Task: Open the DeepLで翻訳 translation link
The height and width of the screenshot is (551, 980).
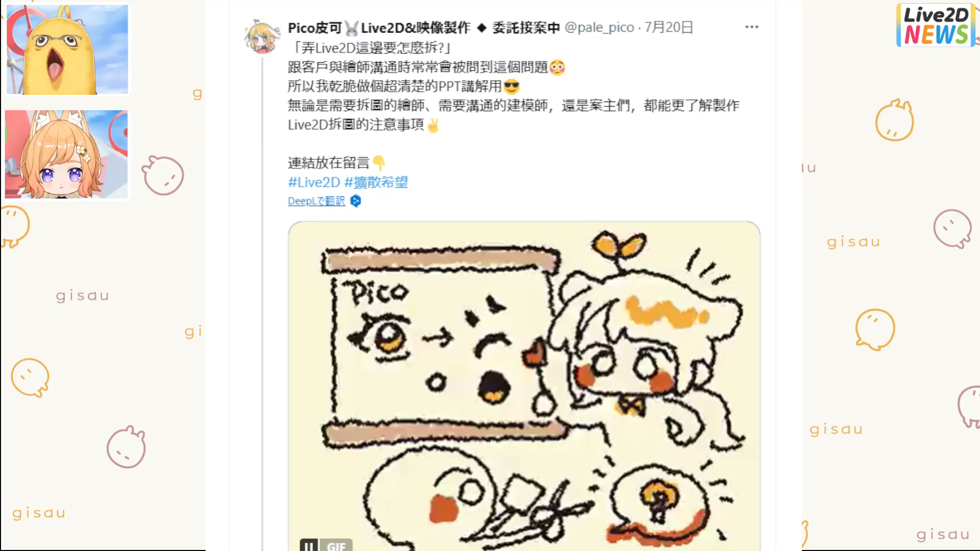Action: click(316, 201)
